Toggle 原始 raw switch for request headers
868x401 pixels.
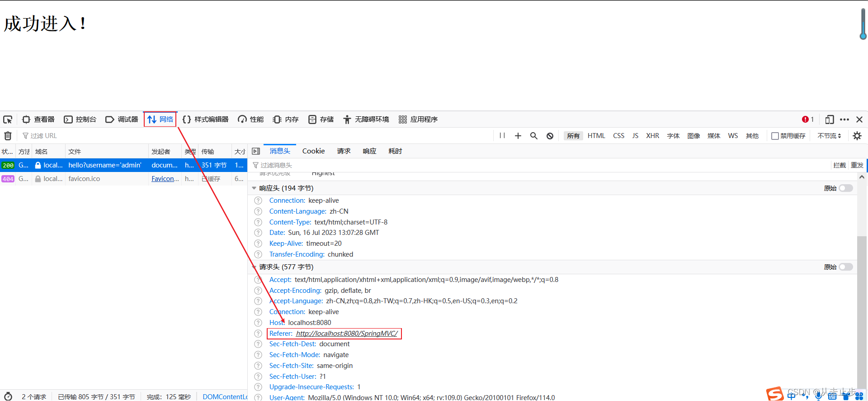point(846,267)
